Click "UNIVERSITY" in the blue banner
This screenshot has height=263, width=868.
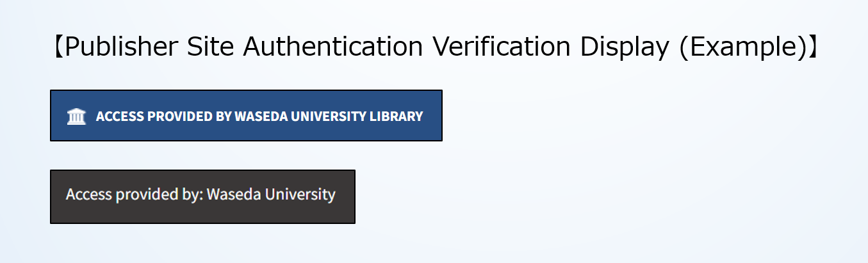click(325, 116)
